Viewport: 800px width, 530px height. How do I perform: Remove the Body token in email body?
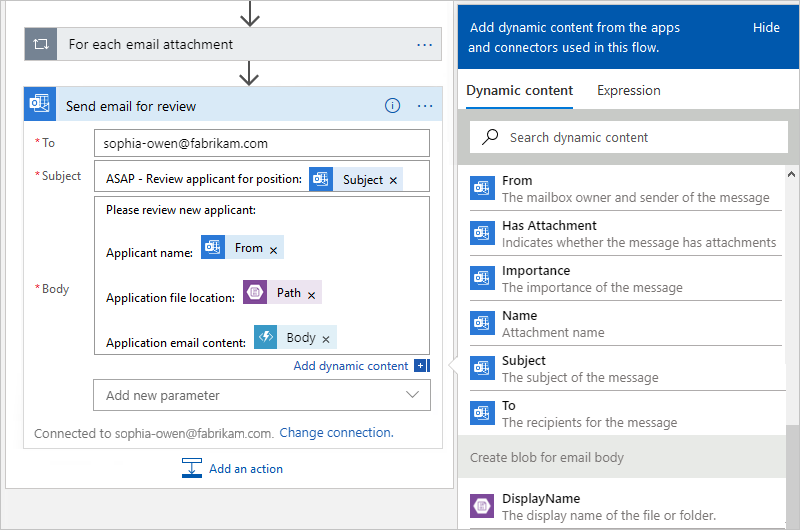click(326, 339)
